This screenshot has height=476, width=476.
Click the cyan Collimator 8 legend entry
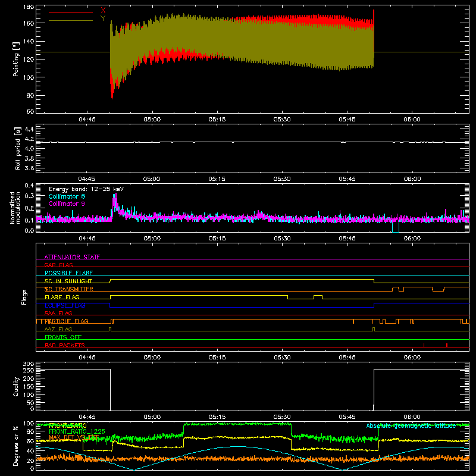67,196
